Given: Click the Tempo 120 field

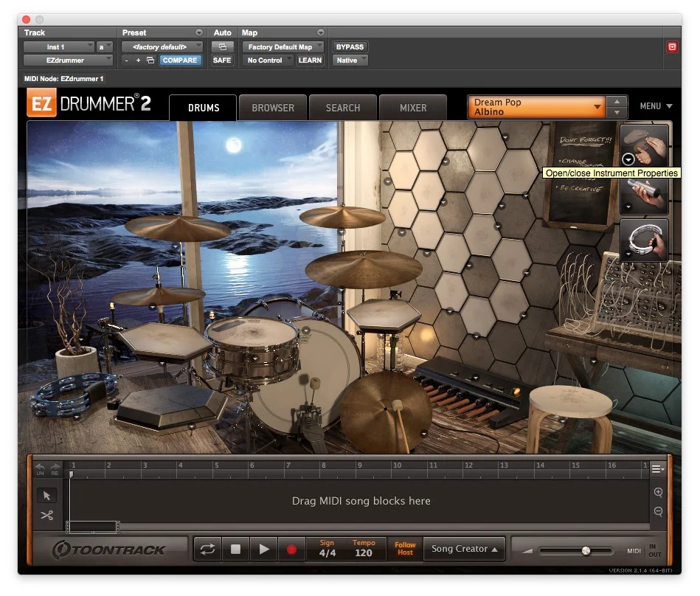Looking at the screenshot, I should point(364,549).
